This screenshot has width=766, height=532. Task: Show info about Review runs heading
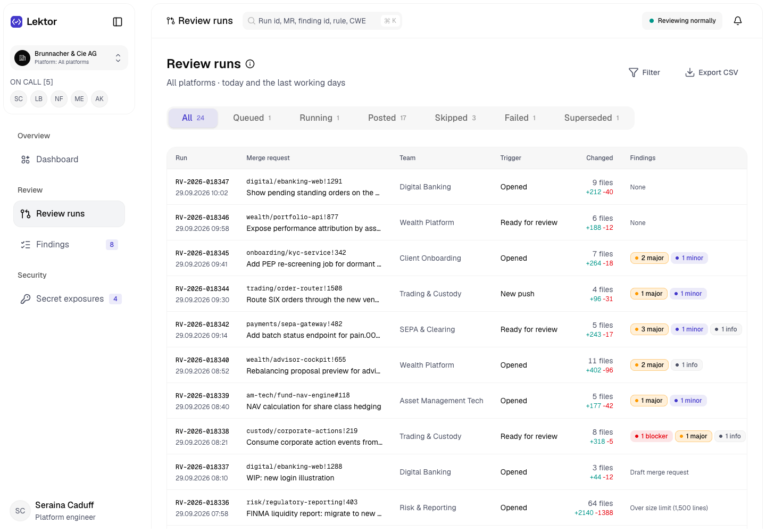250,64
